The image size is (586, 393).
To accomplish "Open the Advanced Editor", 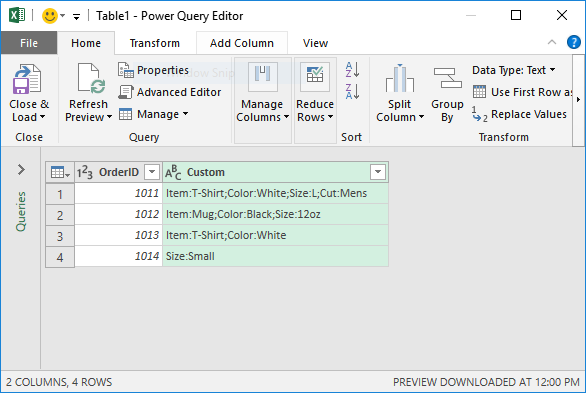I will tap(170, 92).
